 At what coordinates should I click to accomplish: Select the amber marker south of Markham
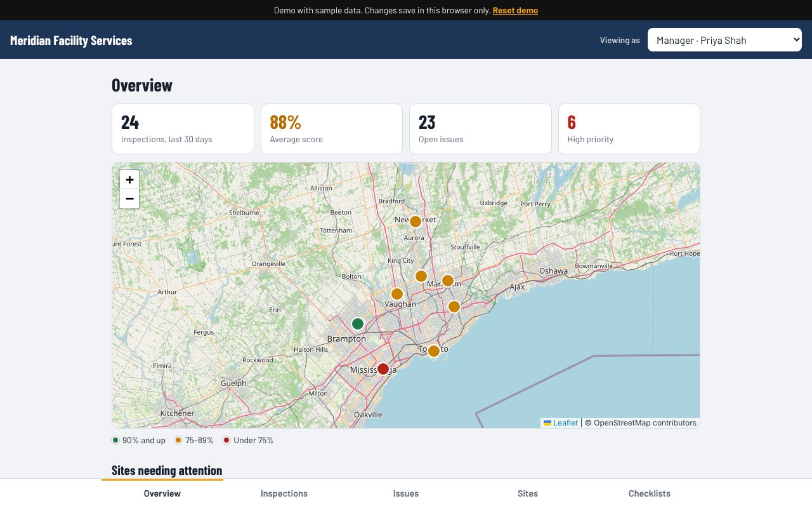(454, 307)
